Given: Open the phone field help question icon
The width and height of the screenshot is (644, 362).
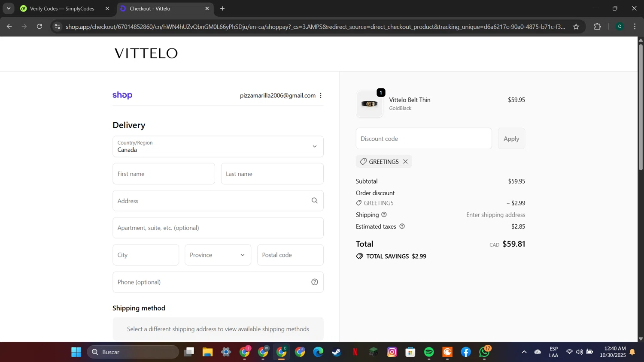Looking at the screenshot, I should (x=315, y=282).
